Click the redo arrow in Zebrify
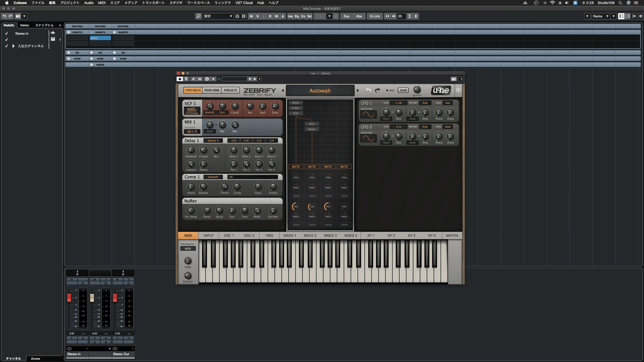 point(378,90)
